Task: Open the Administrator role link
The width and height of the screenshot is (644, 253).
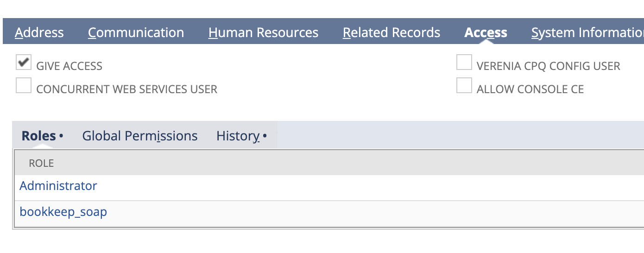Action: (58, 186)
